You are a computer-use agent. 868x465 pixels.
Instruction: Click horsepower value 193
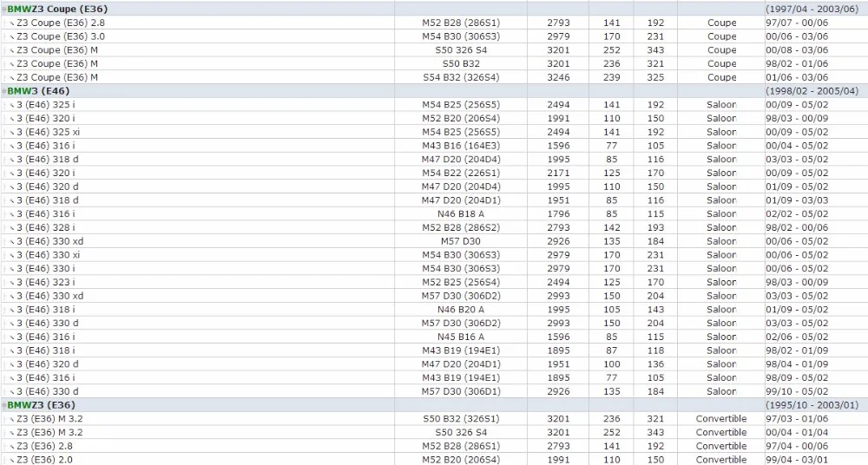[655, 227]
